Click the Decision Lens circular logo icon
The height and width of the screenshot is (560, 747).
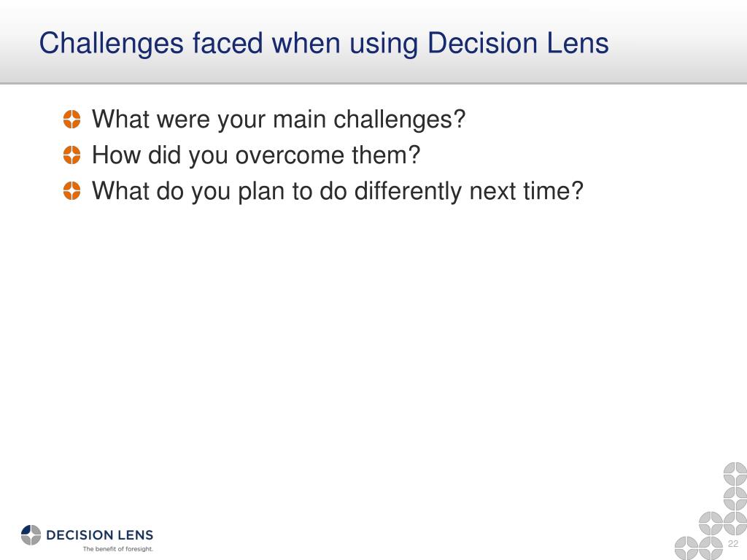[x=31, y=534]
